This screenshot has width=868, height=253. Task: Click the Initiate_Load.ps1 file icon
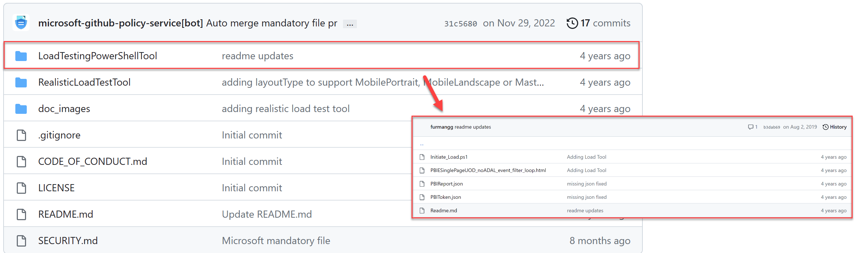(422, 157)
